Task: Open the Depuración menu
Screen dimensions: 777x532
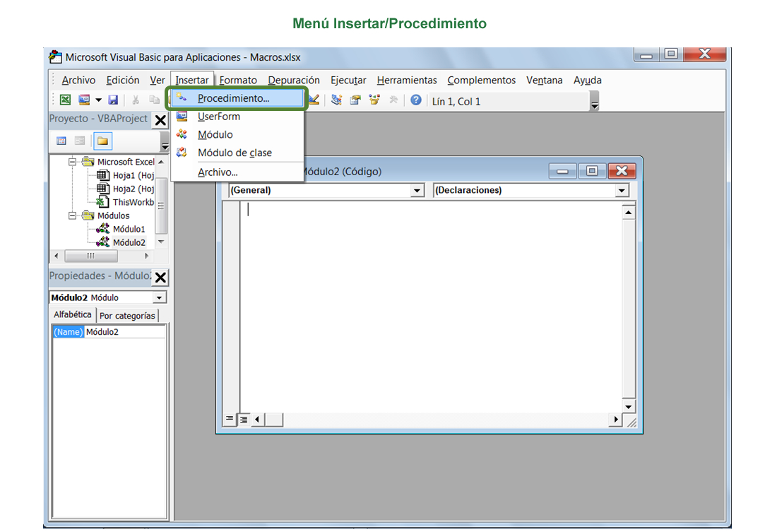Action: click(x=294, y=80)
